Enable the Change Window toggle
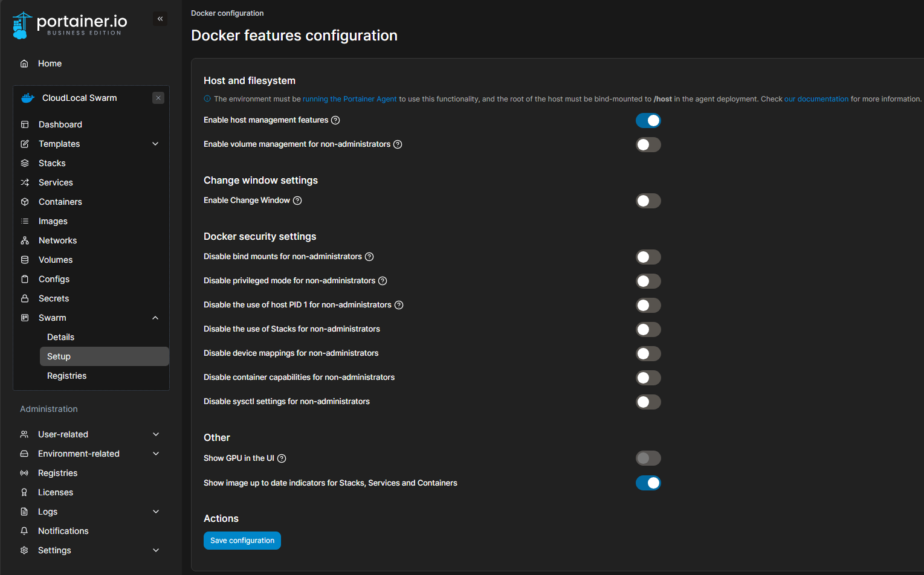 [648, 201]
